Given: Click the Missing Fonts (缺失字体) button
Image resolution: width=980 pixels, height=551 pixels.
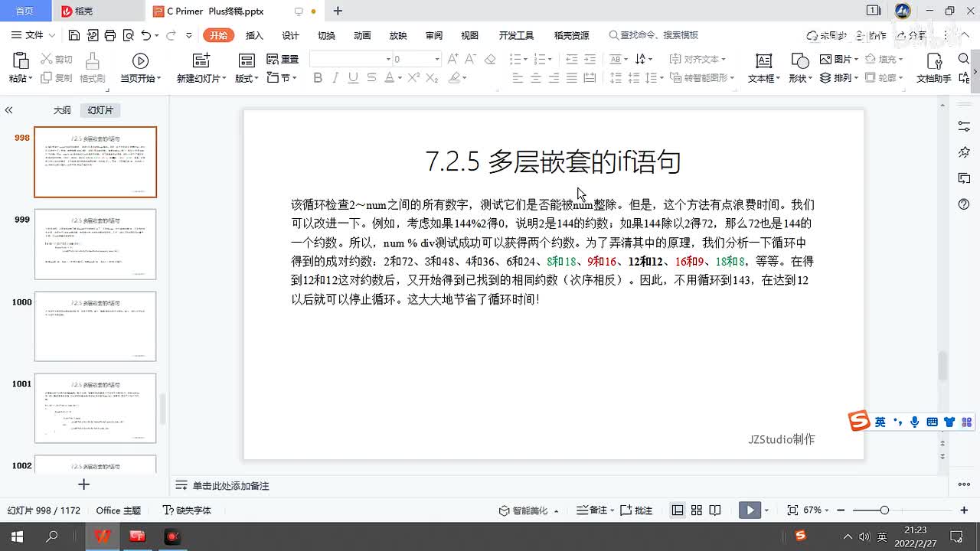Looking at the screenshot, I should pos(187,510).
